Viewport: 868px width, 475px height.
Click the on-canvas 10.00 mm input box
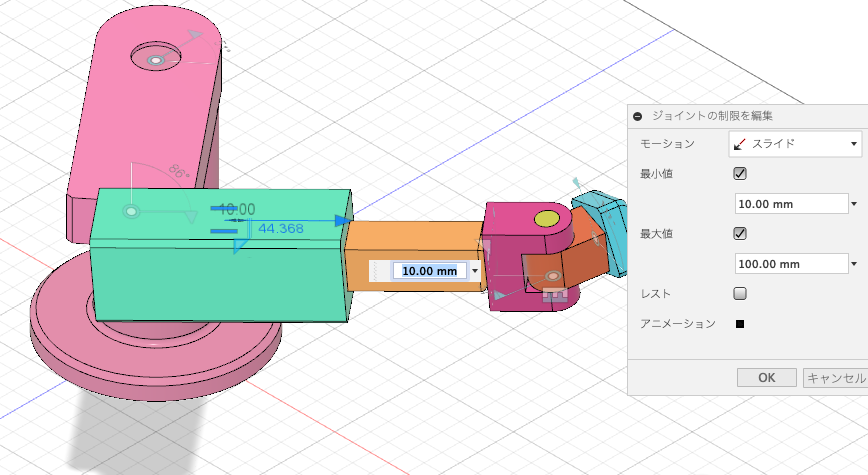coord(430,271)
